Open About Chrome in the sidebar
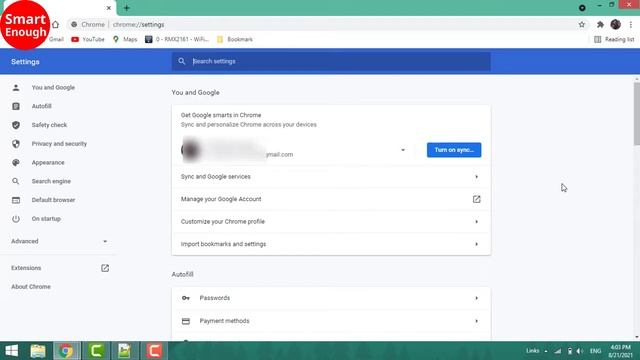Image resolution: width=640 pixels, height=360 pixels. pos(31,287)
